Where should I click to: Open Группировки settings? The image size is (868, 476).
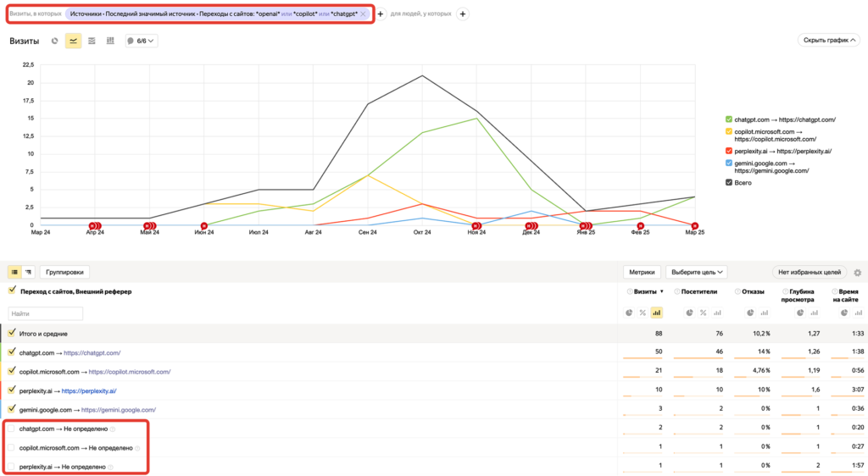pyautogui.click(x=64, y=272)
